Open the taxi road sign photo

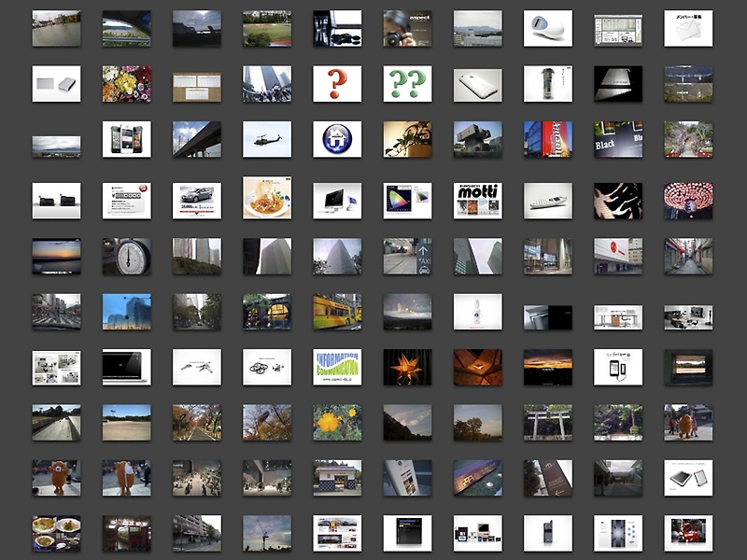(407, 256)
